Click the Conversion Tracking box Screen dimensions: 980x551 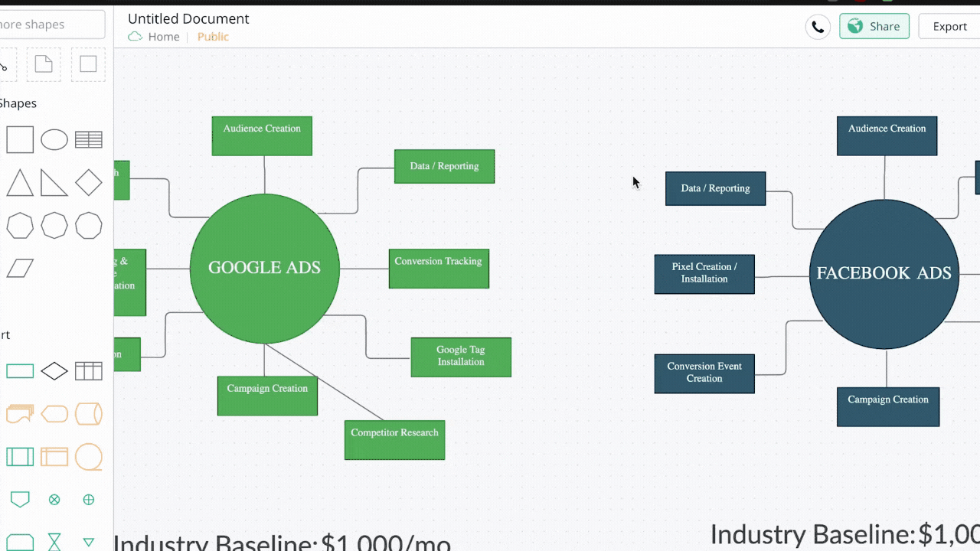point(439,269)
